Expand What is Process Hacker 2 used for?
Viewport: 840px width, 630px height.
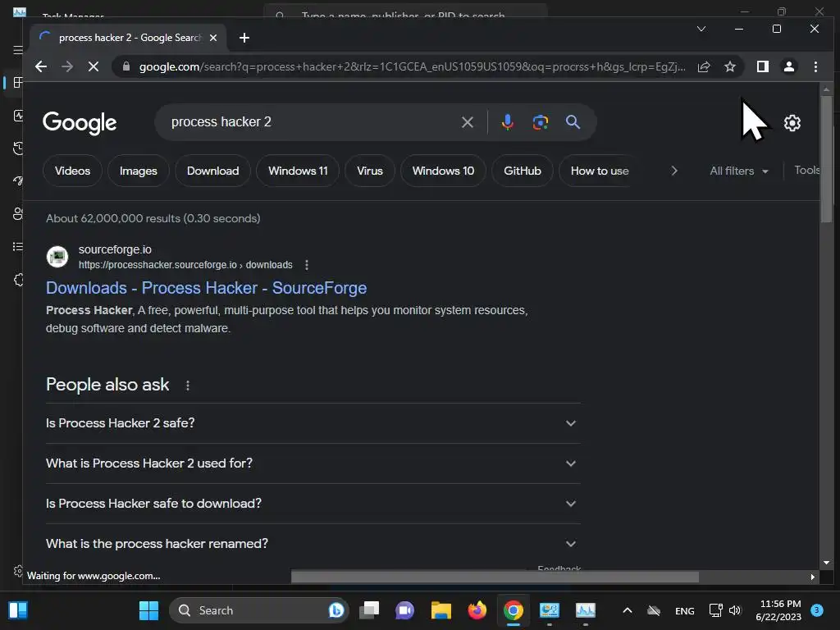point(313,463)
